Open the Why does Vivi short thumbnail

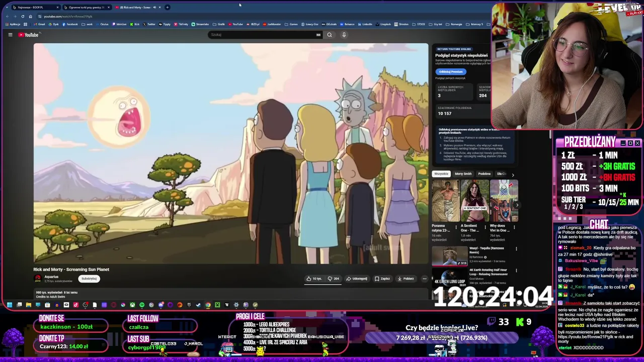504,201
